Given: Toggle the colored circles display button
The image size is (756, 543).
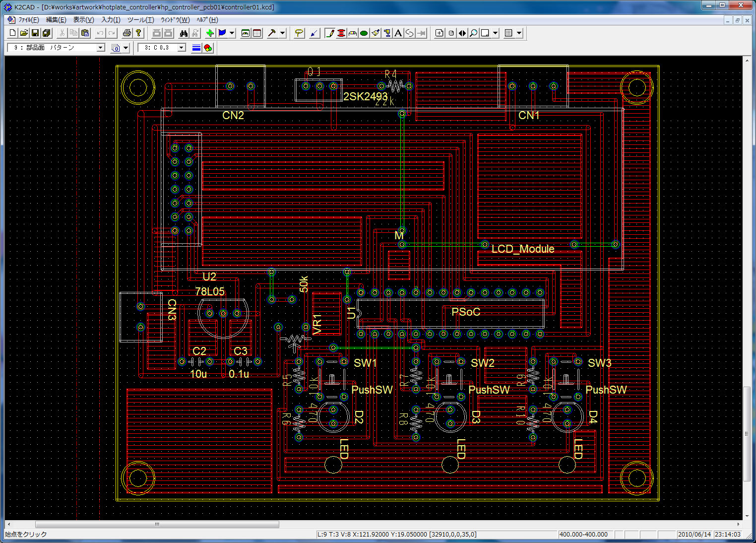Looking at the screenshot, I should click(208, 48).
